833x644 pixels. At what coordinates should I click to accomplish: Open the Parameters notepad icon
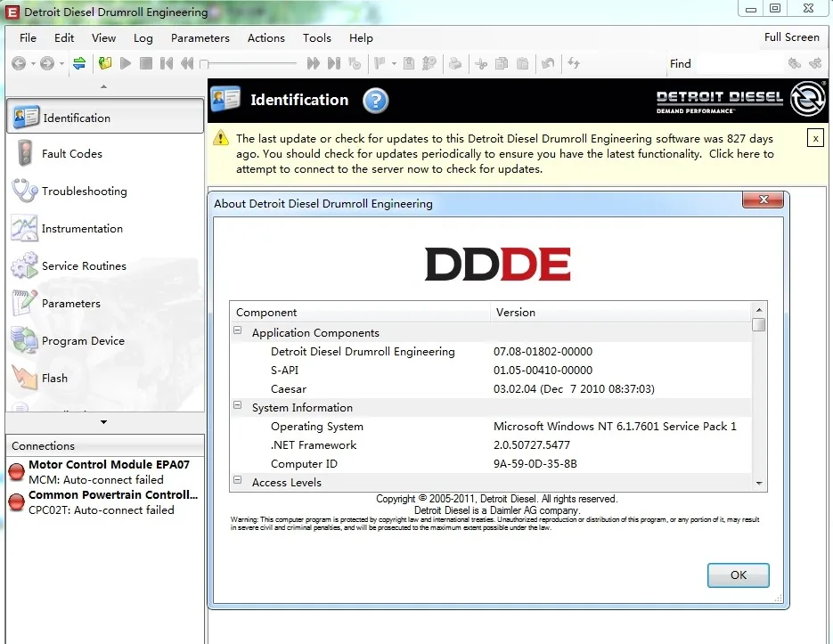coord(24,304)
